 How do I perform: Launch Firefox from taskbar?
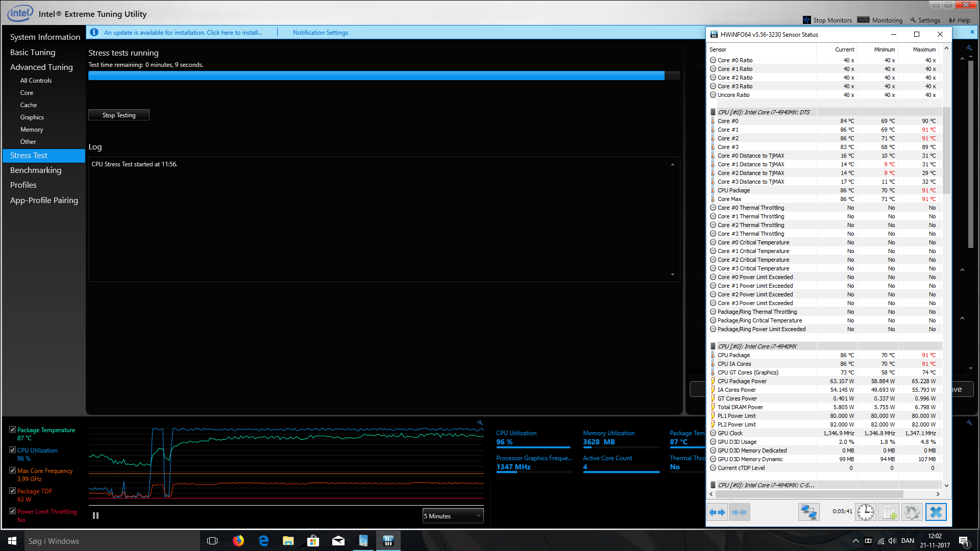(x=238, y=541)
